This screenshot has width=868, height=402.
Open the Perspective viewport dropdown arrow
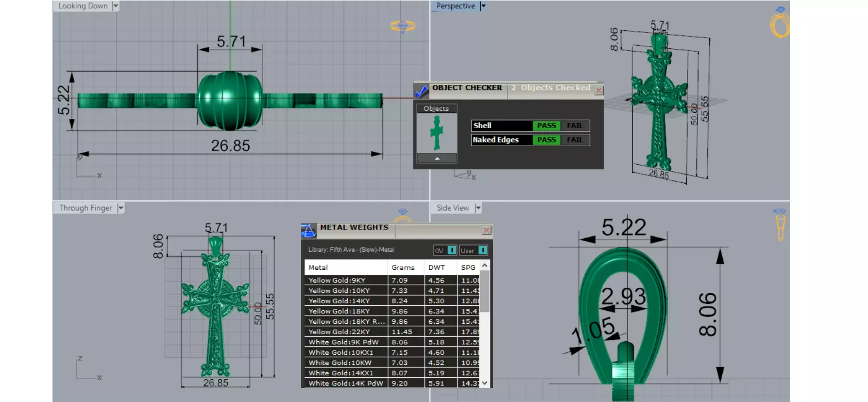(483, 6)
